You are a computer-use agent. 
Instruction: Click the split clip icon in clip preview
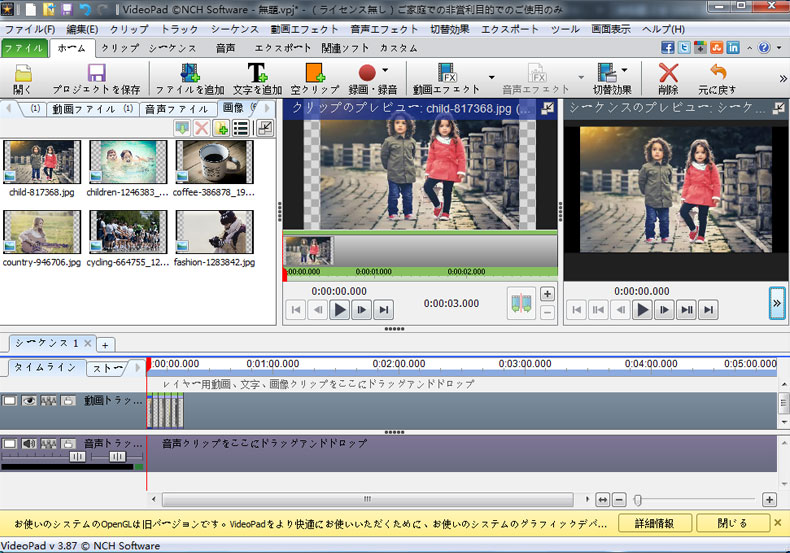point(519,302)
